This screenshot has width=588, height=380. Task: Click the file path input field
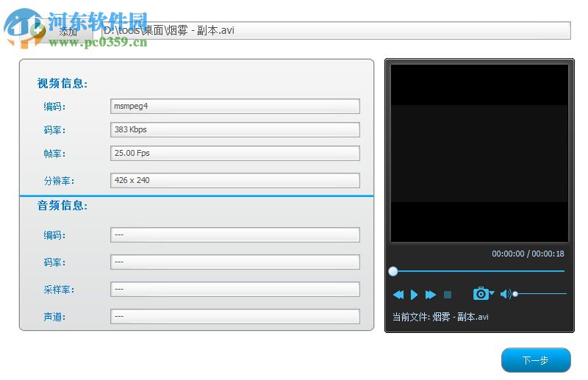336,30
